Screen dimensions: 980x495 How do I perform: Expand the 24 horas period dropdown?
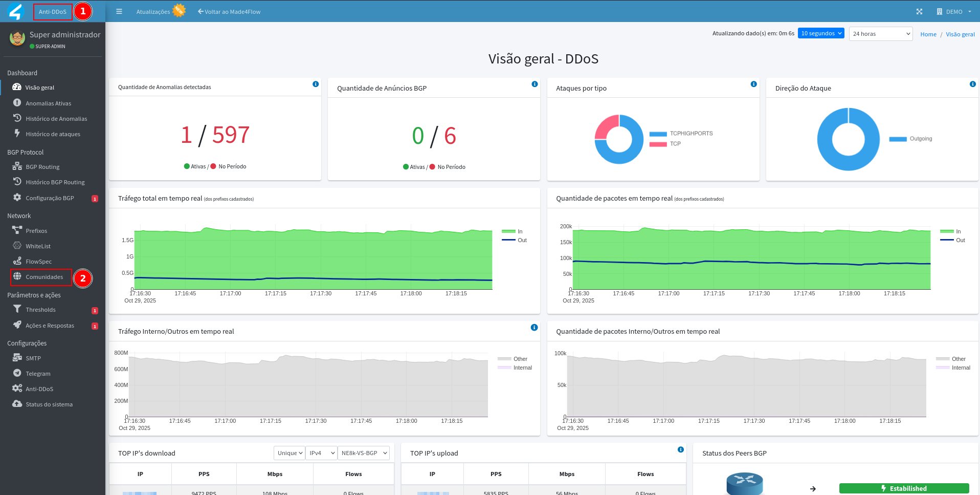click(881, 34)
